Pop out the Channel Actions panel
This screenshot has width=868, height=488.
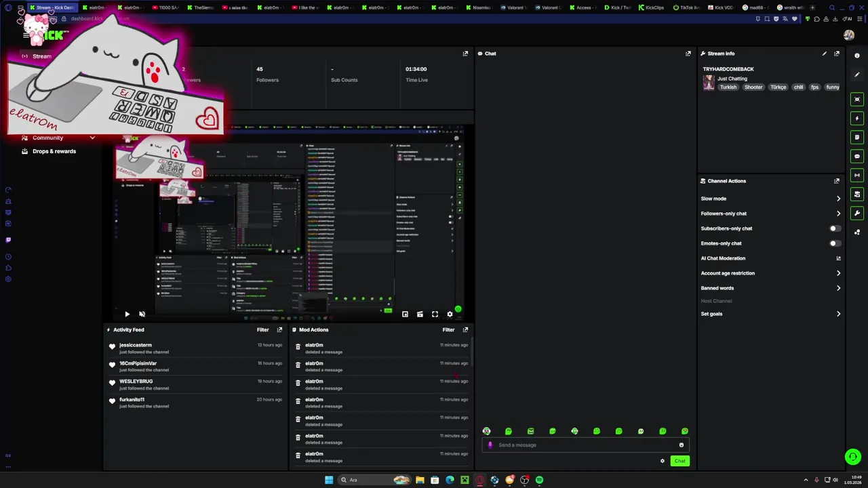(x=837, y=181)
